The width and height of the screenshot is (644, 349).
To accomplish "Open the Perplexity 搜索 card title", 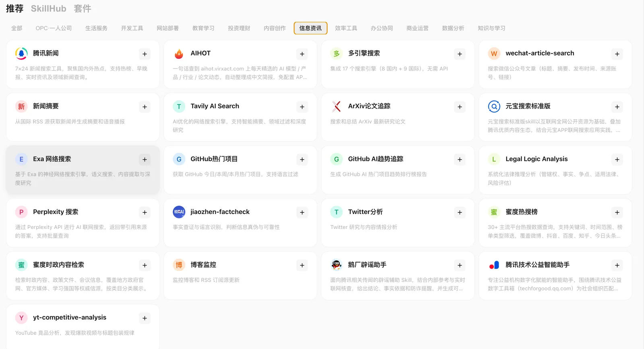I will 56,212.
